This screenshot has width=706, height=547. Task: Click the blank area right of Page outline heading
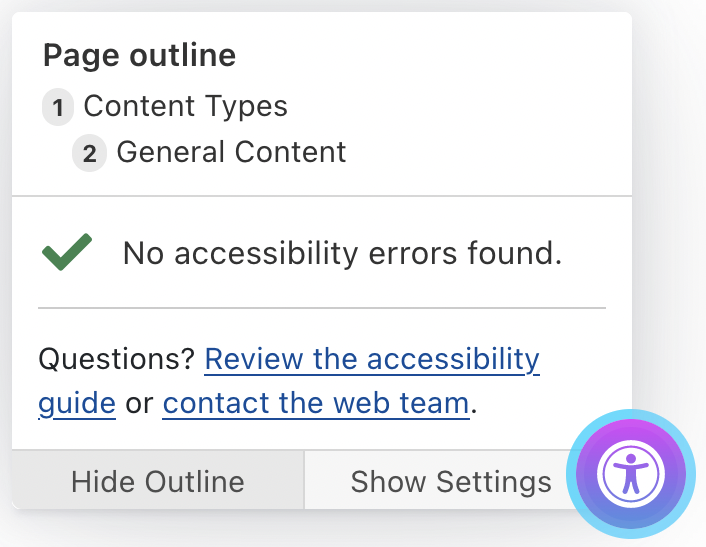click(x=430, y=56)
